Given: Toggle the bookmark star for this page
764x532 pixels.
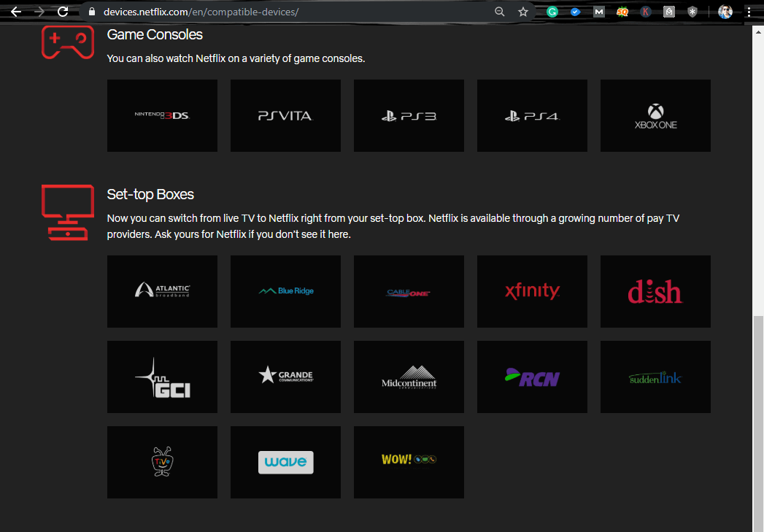Looking at the screenshot, I should pos(522,12).
